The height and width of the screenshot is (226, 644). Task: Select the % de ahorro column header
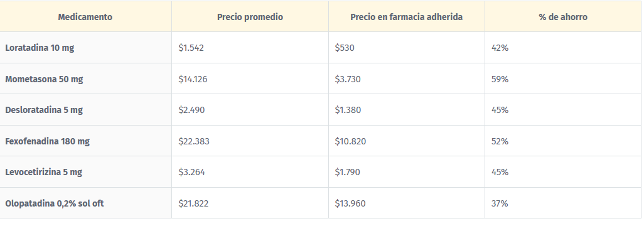point(563,17)
